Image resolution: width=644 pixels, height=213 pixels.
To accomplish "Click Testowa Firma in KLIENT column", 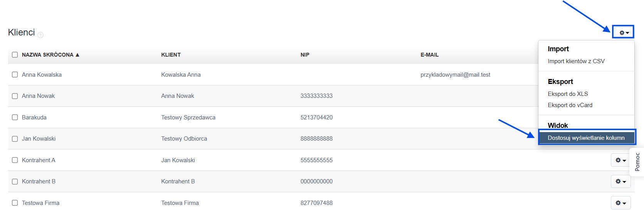I will pyautogui.click(x=180, y=203).
